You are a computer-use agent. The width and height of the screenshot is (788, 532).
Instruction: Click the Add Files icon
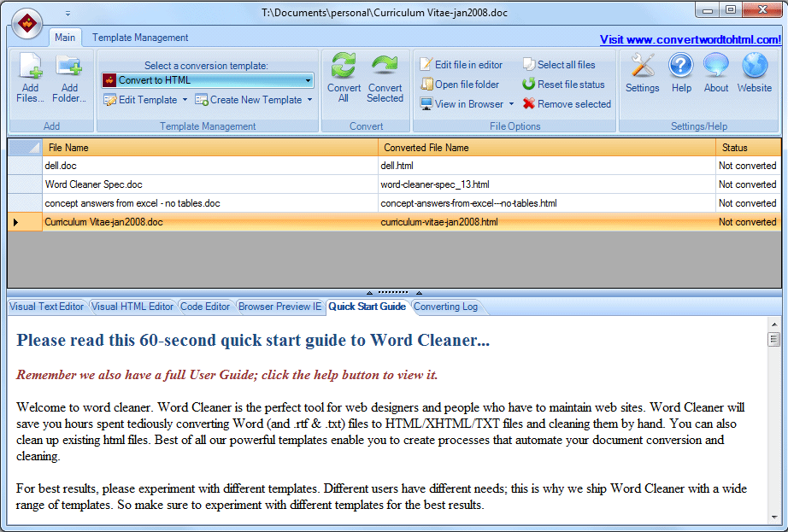[31, 67]
